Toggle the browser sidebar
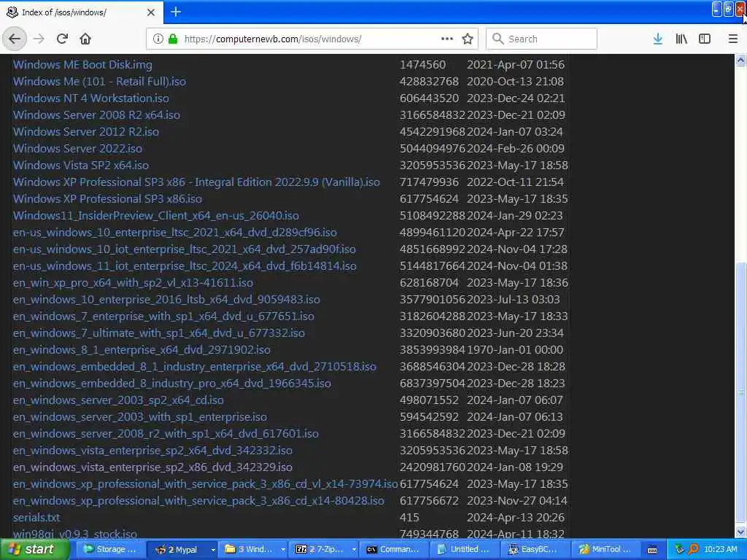 coord(705,39)
